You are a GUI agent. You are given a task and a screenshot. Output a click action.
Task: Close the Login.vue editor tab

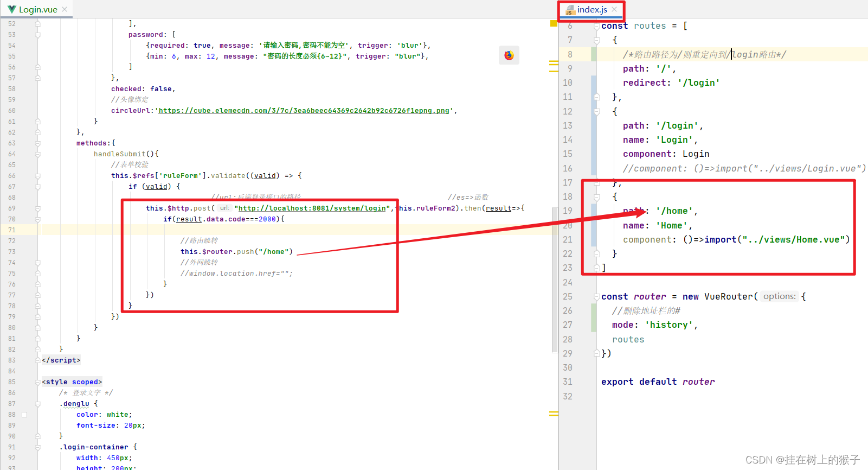click(x=65, y=9)
